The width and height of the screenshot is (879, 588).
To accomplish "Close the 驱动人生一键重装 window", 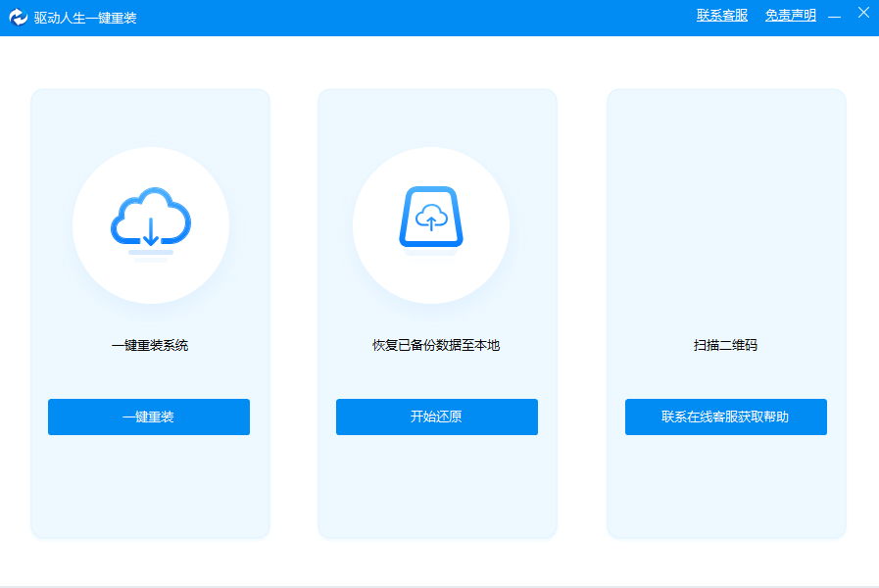I will (862, 14).
